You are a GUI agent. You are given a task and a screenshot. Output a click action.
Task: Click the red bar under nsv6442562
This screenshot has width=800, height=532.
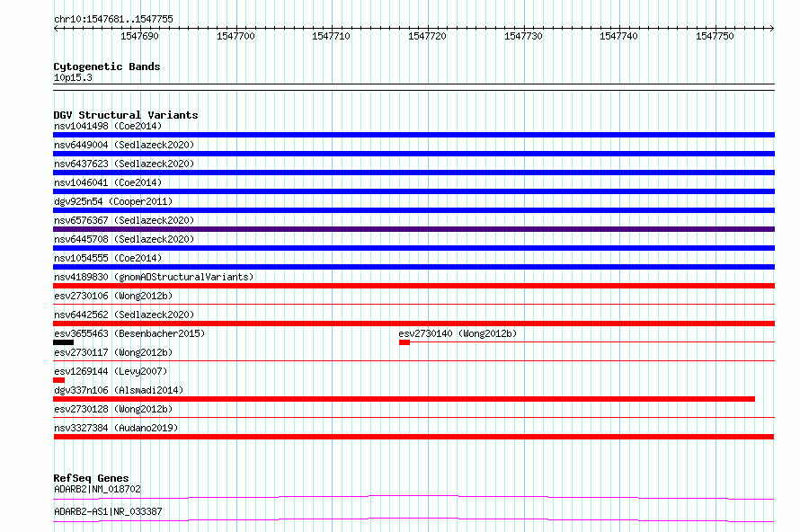(x=413, y=324)
